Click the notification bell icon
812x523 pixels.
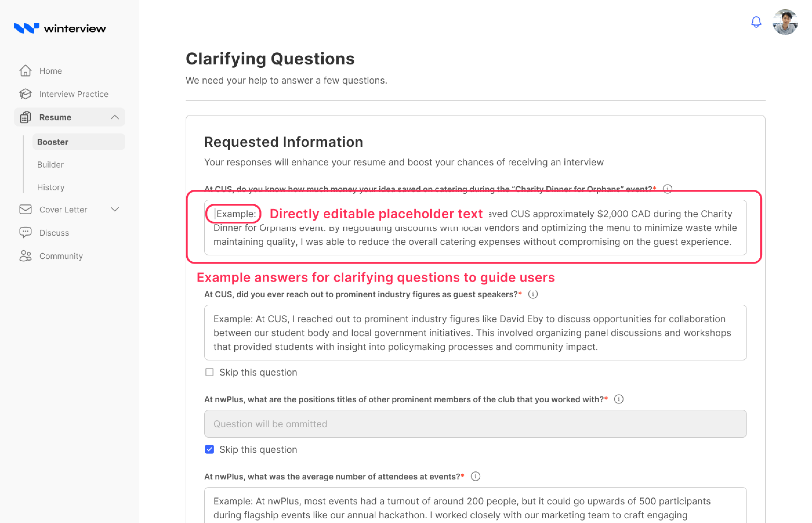coord(756,22)
